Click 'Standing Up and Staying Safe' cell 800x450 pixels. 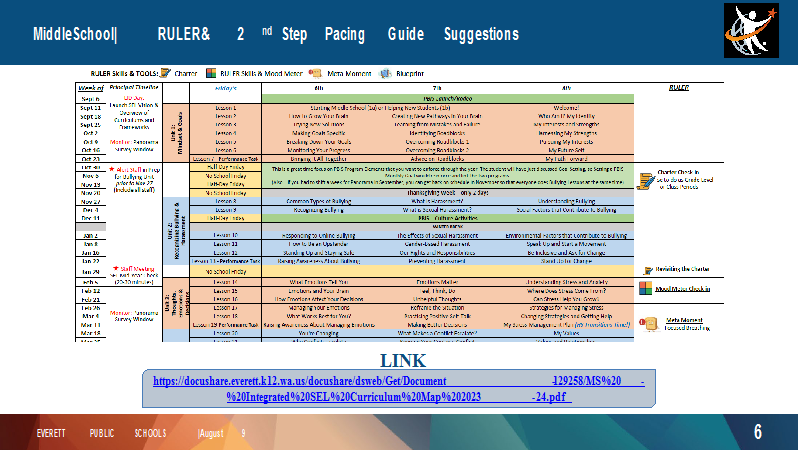tap(318, 253)
